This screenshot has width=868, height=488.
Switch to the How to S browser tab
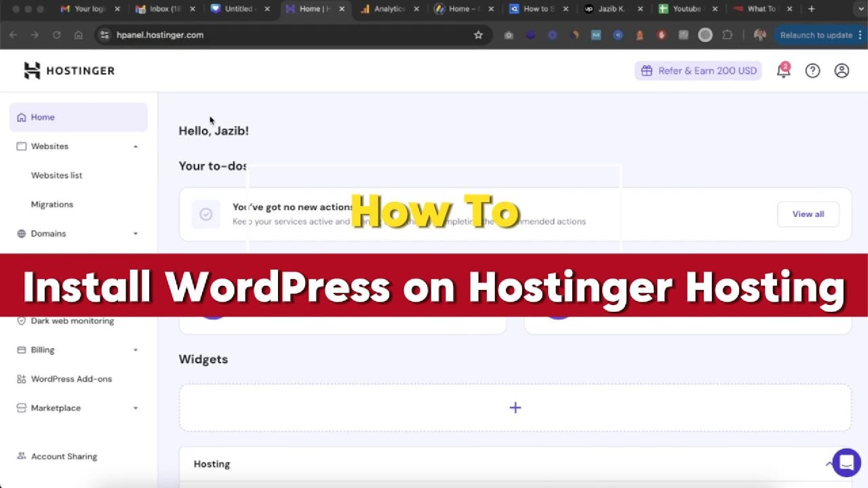point(537,9)
